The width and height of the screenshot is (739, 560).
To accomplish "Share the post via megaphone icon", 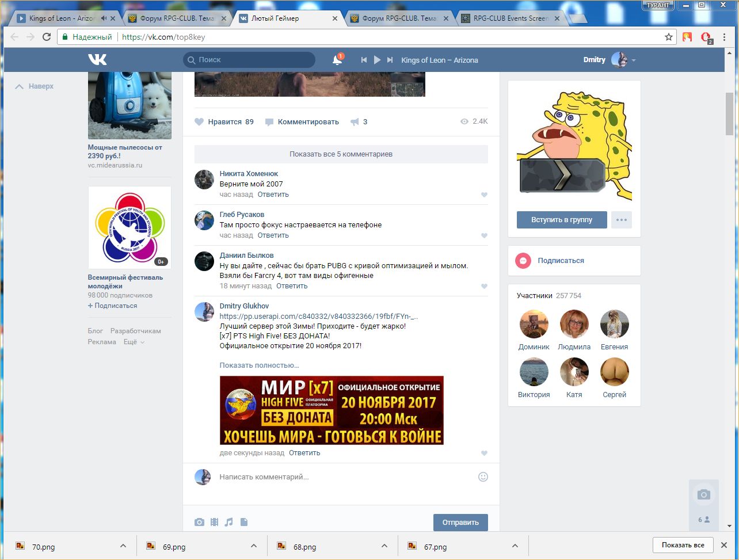I will (x=355, y=122).
